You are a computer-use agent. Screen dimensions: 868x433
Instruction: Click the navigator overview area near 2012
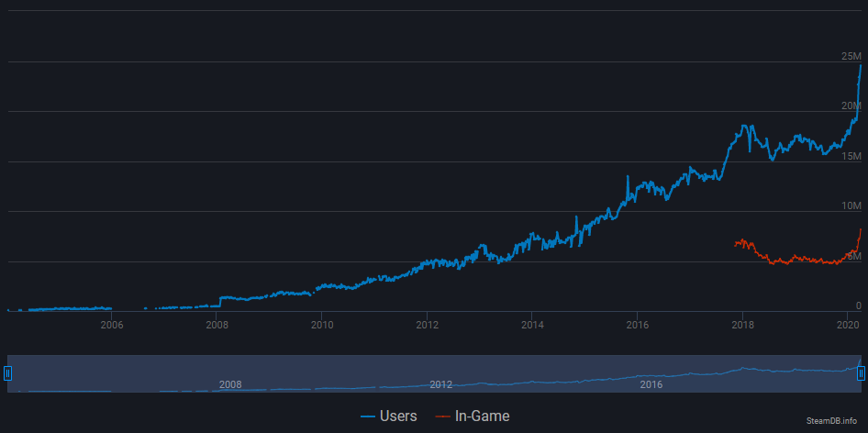click(440, 384)
